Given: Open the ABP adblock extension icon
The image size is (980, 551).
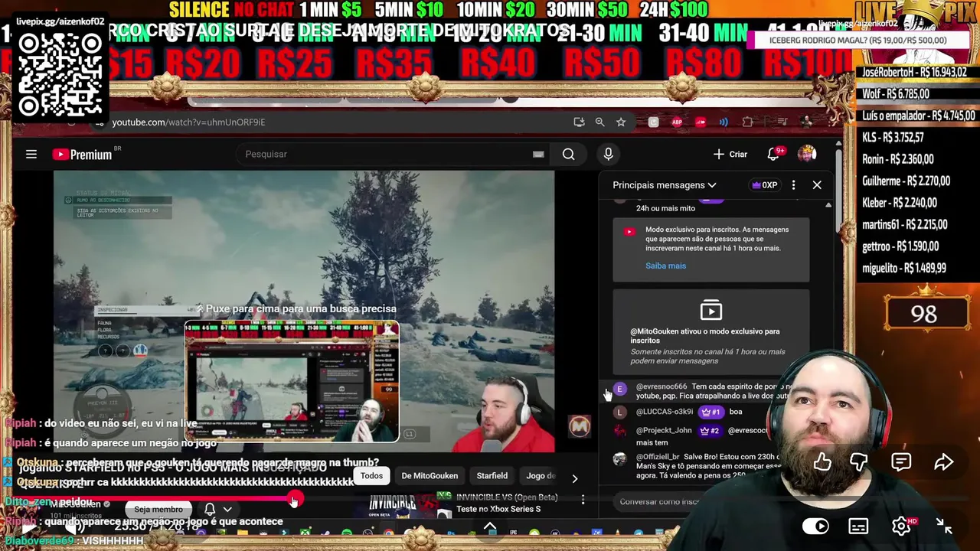Looking at the screenshot, I should tap(677, 122).
